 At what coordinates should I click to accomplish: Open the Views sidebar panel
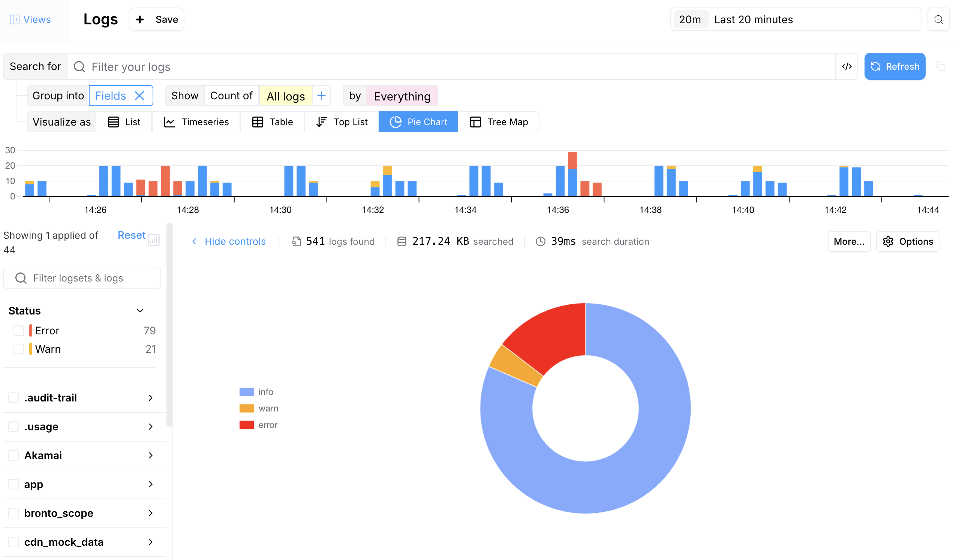click(x=30, y=19)
